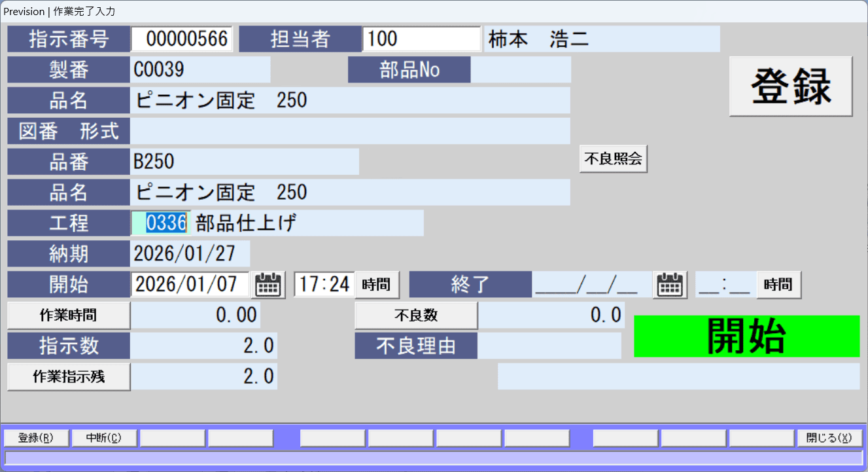Click the empty 部品No field
The width and height of the screenshot is (868, 472).
[521, 69]
